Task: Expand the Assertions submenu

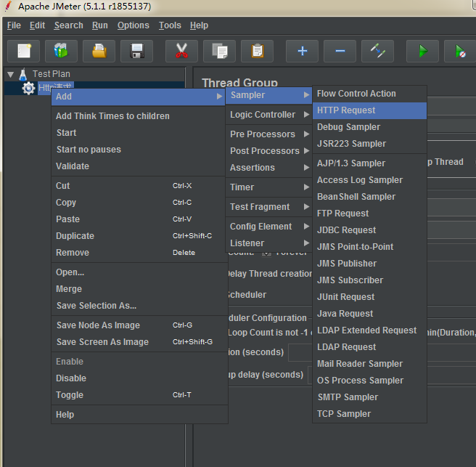Action: pyautogui.click(x=268, y=168)
